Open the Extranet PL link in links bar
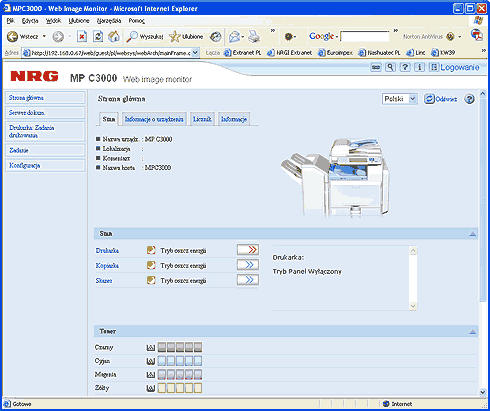Screen dimensions: 490x411 (x=243, y=53)
